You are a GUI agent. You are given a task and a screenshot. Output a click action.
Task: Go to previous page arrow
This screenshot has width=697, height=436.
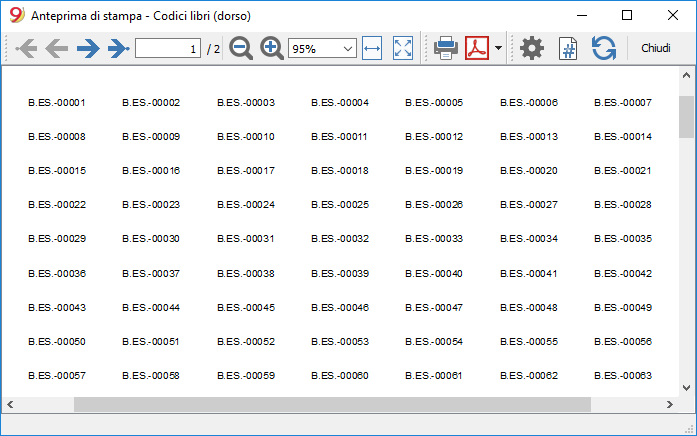coord(57,48)
